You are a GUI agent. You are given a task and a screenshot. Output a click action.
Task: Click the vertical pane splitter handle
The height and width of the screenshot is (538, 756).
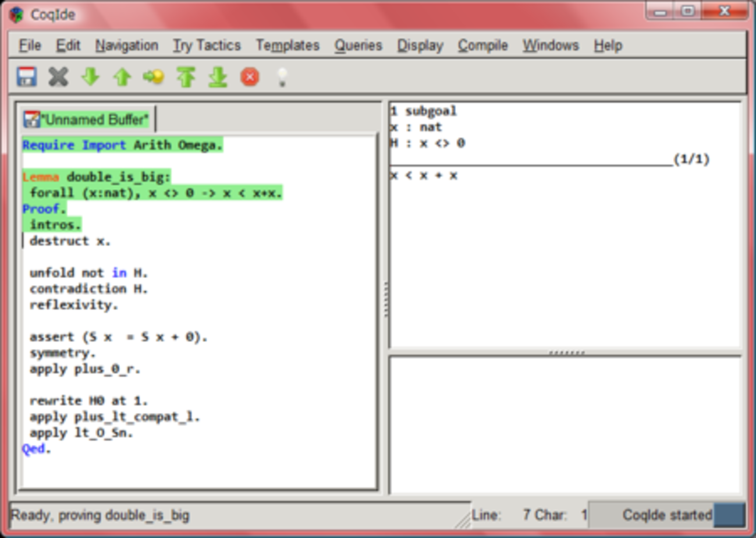click(385, 299)
